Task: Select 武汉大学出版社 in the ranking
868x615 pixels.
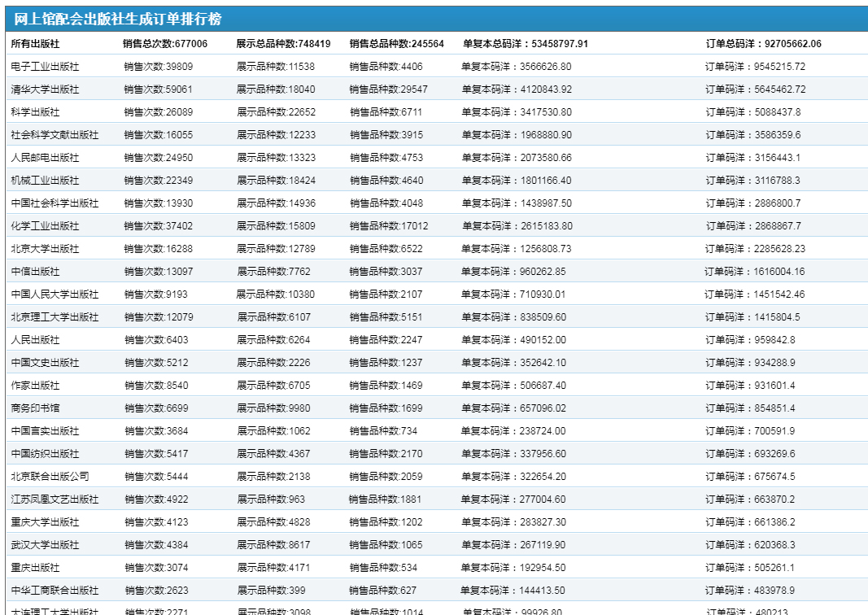Action: coord(45,545)
